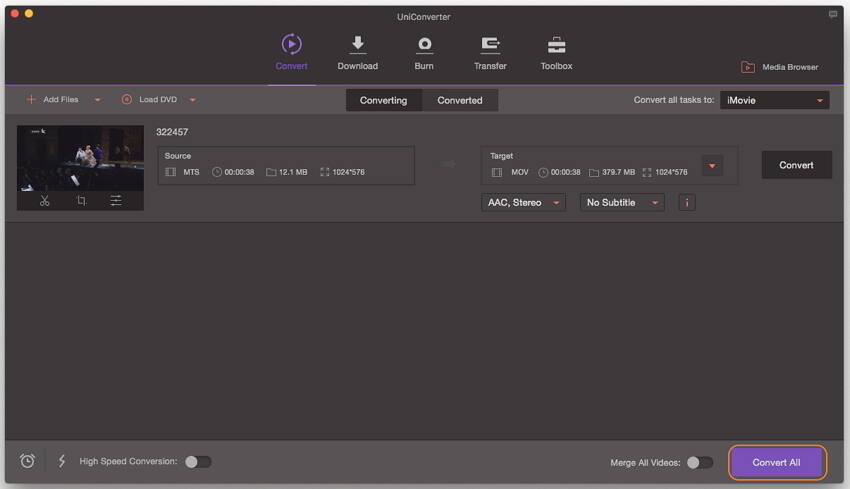Screen dimensions: 850x489
Task: Open the Convert section icon
Action: click(291, 44)
